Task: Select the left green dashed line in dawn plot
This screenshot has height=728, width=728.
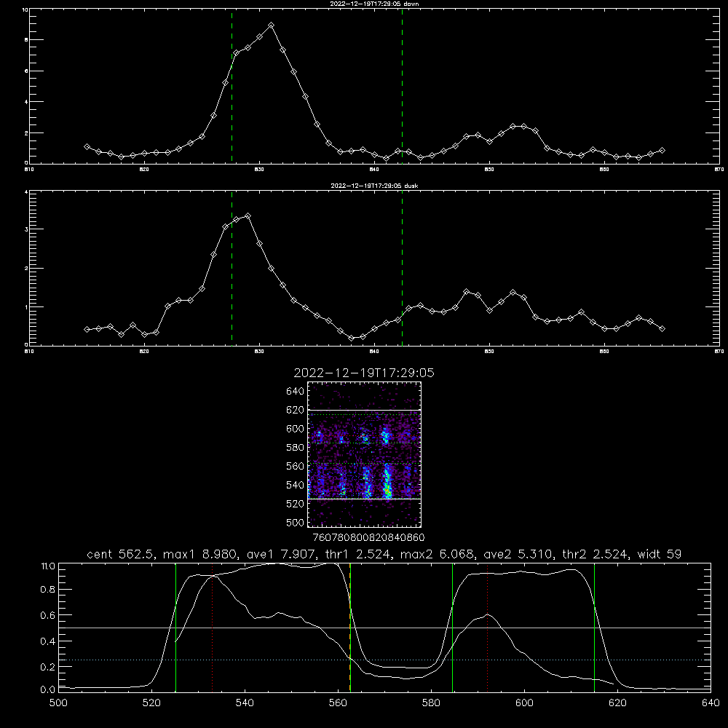Action: 232,87
